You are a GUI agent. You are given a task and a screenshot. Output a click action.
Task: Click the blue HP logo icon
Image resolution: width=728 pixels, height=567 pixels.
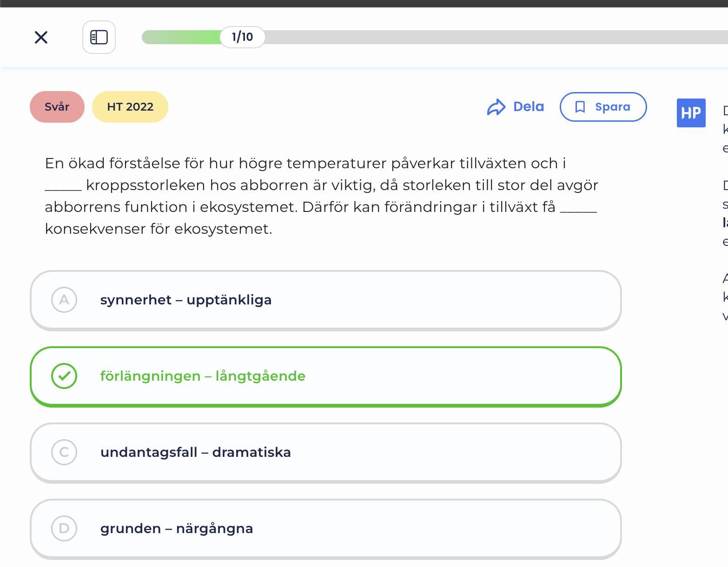pos(691,113)
